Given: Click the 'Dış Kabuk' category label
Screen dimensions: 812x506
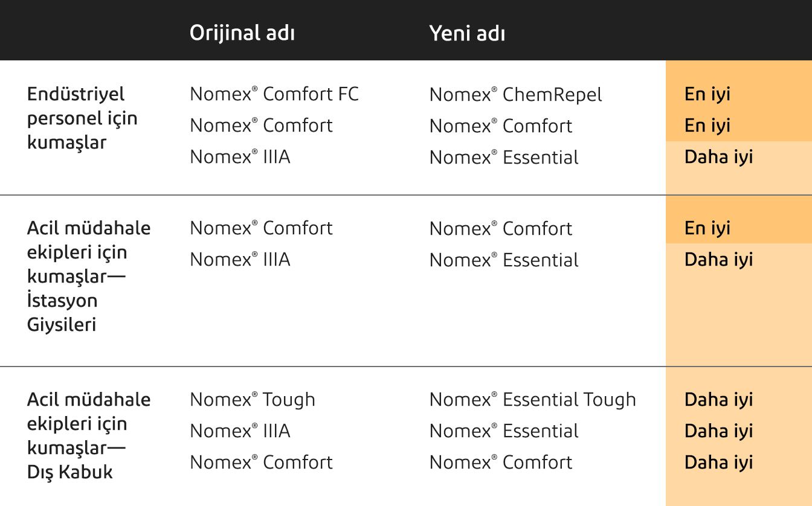Looking at the screenshot, I should pos(70,472).
